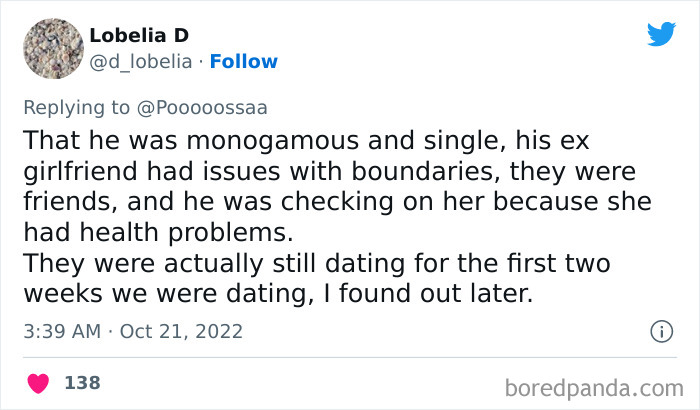This screenshot has height=410, width=700.
Task: Click the 138 likes count
Action: [x=82, y=382]
